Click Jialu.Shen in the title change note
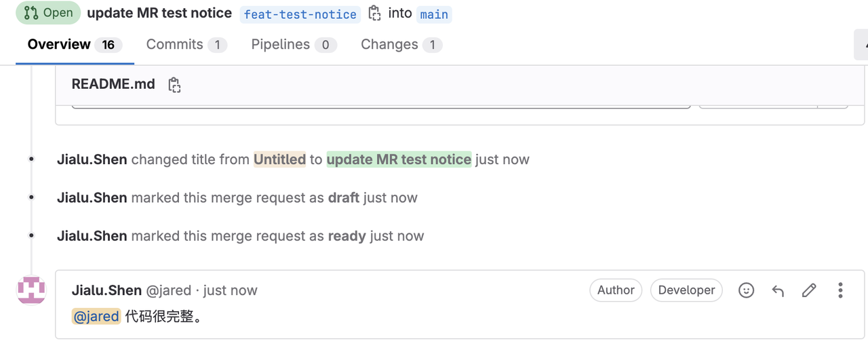Image resolution: width=868 pixels, height=352 pixels. click(x=92, y=160)
